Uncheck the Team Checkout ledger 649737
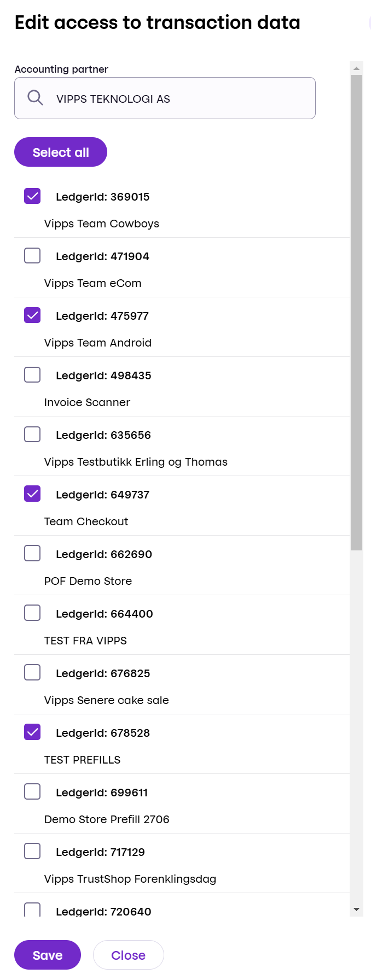This screenshot has width=371, height=980. point(32,494)
